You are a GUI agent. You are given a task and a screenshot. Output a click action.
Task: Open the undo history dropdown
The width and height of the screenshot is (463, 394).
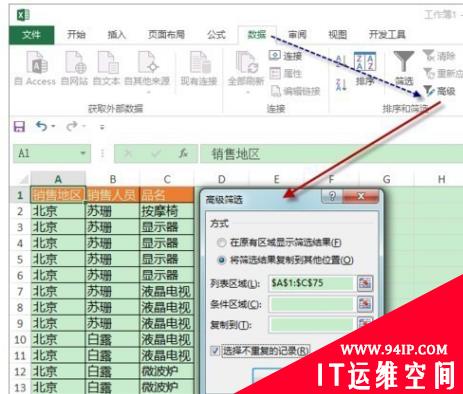(x=53, y=126)
